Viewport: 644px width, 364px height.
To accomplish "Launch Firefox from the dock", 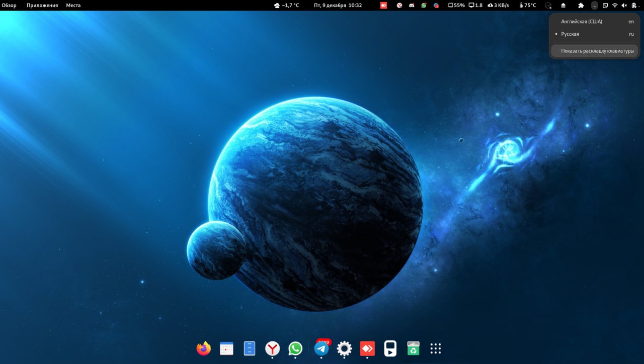I will tap(204, 348).
